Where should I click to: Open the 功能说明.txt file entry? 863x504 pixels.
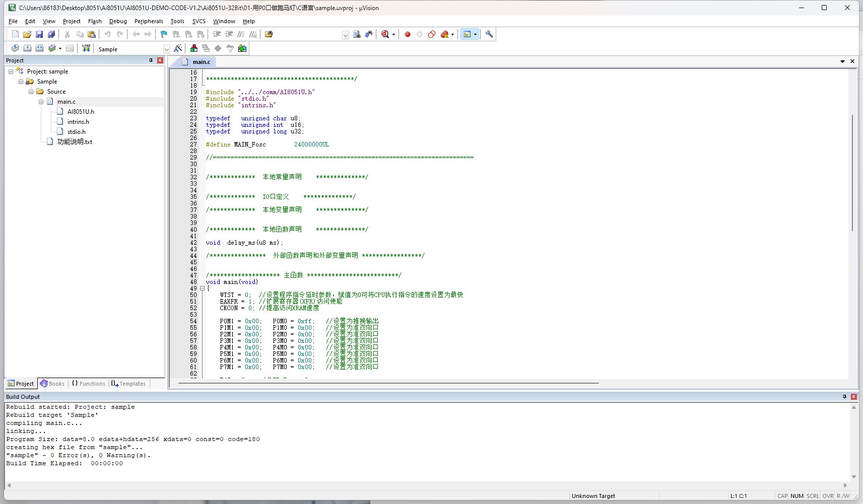[x=75, y=142]
